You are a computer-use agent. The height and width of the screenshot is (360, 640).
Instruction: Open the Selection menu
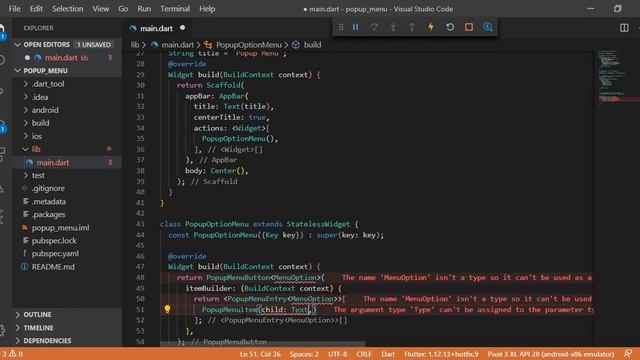pyautogui.click(x=67, y=9)
